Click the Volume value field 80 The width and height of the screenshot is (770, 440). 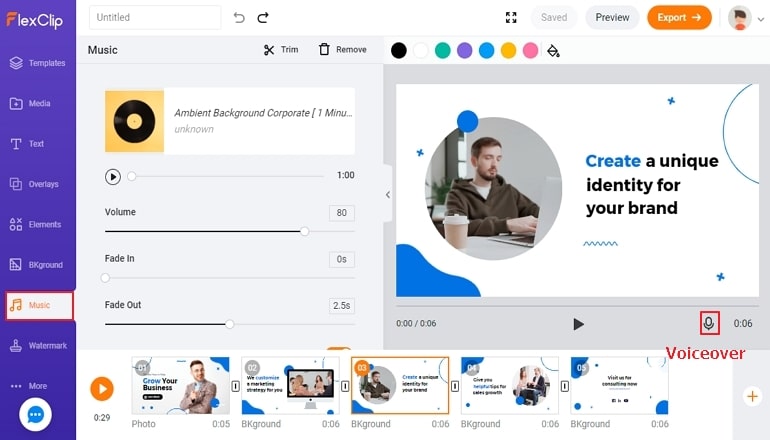pyautogui.click(x=342, y=213)
